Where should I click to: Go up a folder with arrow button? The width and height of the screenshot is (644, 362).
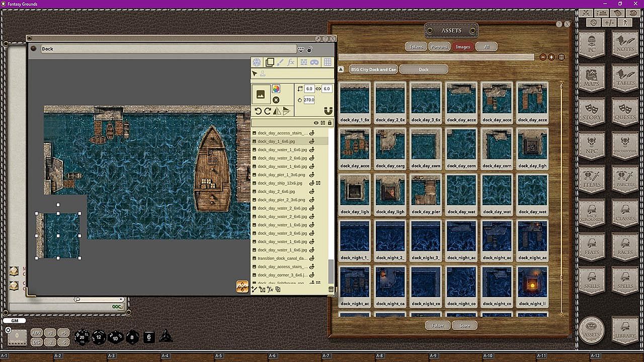pyautogui.click(x=341, y=69)
